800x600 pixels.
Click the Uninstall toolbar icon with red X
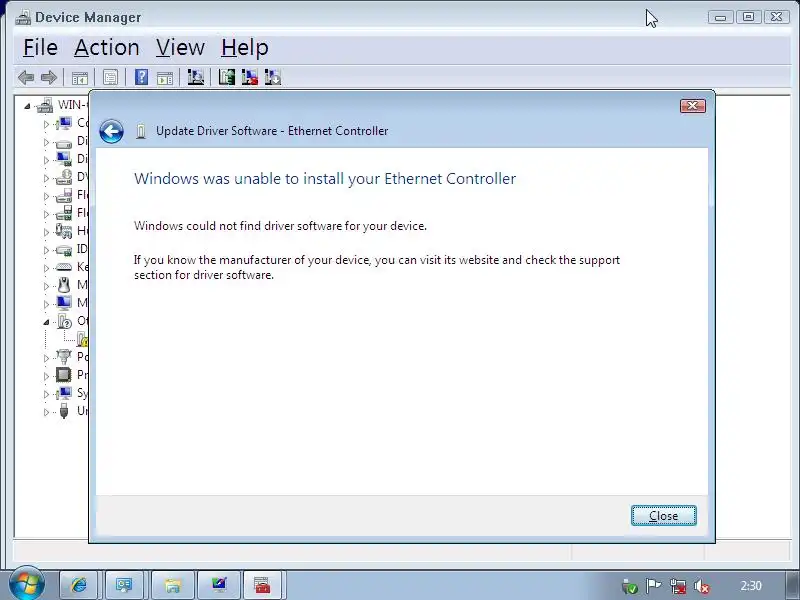tap(249, 77)
